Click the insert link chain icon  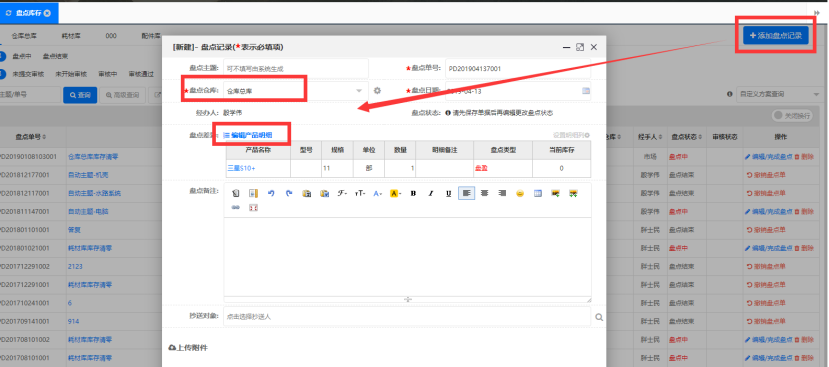click(x=236, y=208)
